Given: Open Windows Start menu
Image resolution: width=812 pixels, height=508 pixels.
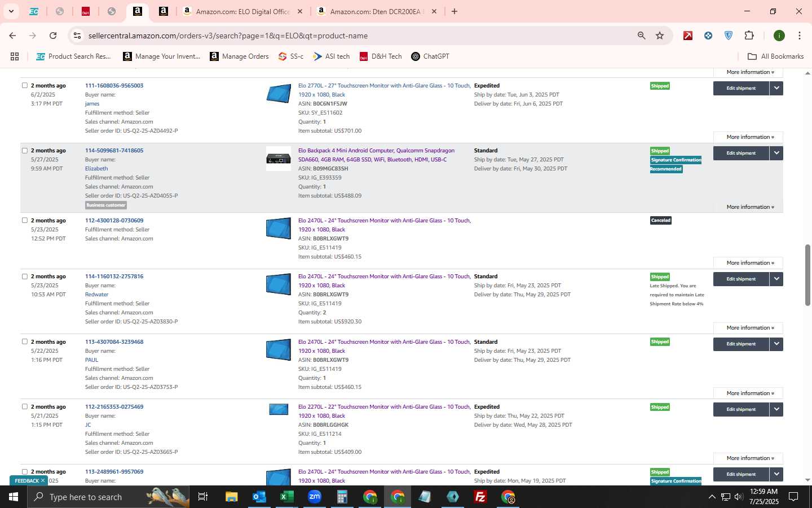Looking at the screenshot, I should coord(14,497).
